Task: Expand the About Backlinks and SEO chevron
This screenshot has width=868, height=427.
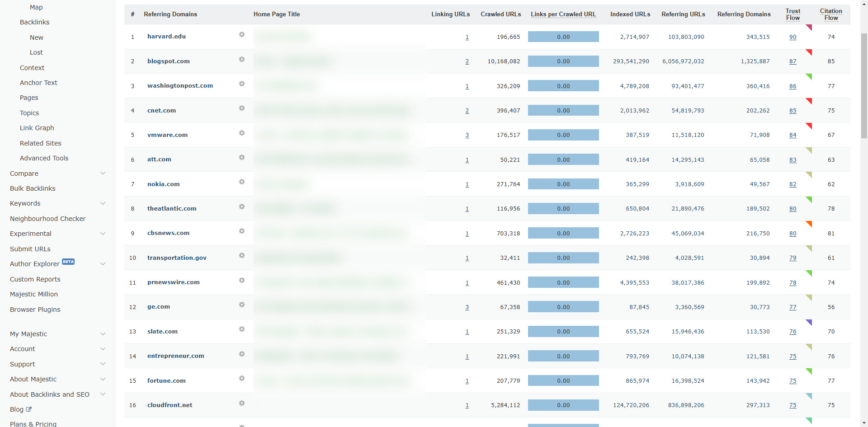Action: 103,394
